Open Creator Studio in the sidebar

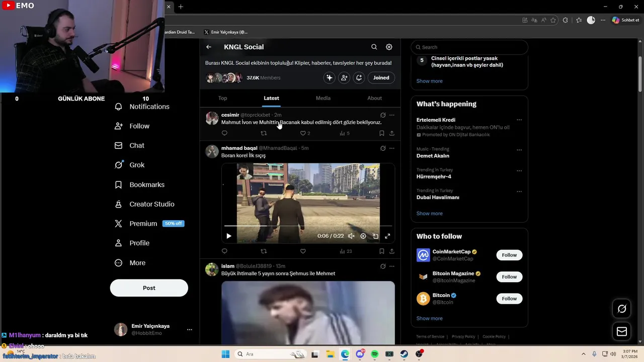[145, 204]
